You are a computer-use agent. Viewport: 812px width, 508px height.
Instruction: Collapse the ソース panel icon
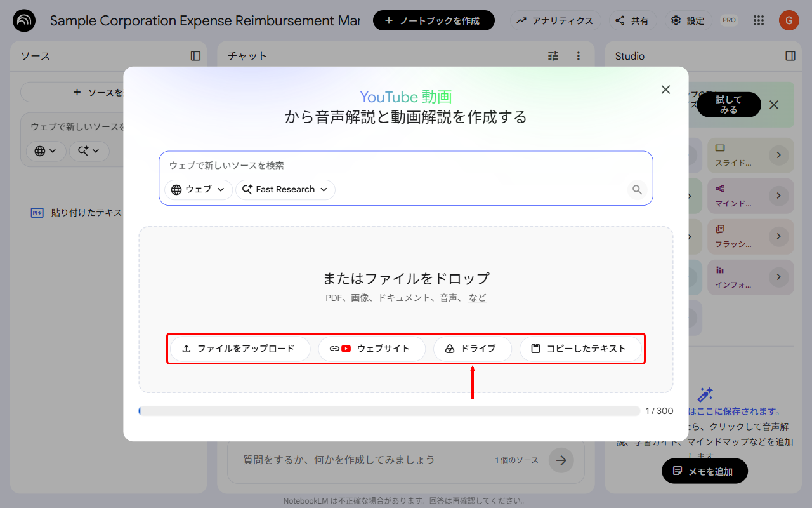(x=195, y=56)
